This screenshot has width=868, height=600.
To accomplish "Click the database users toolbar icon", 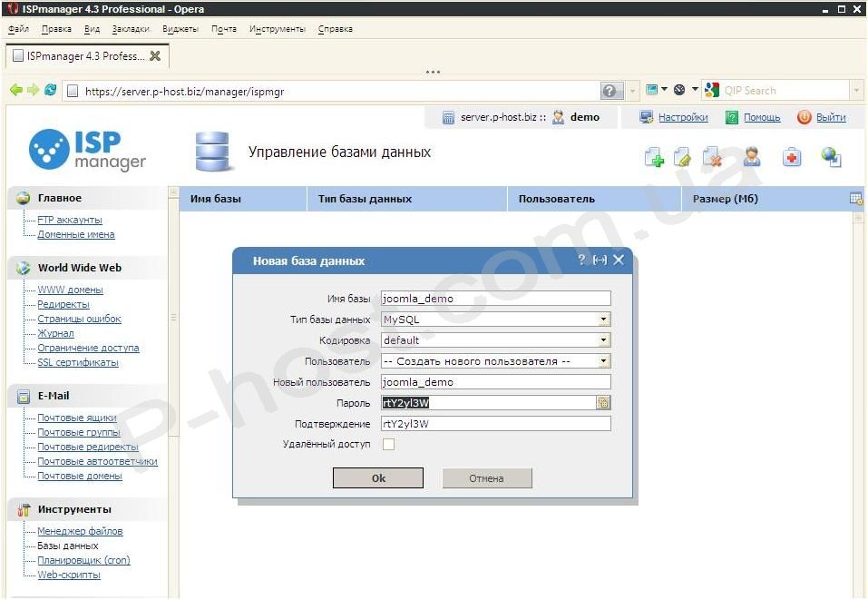I will tap(751, 157).
